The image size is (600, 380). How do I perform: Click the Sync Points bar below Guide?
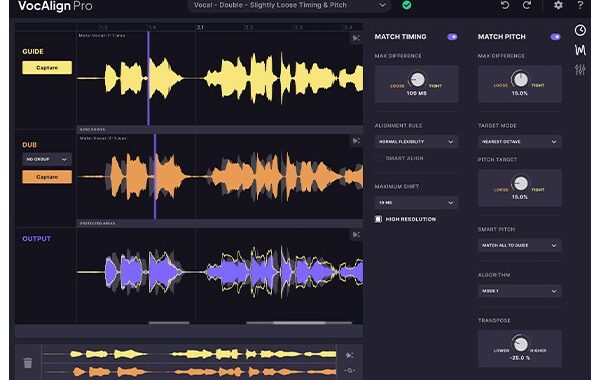pos(220,129)
